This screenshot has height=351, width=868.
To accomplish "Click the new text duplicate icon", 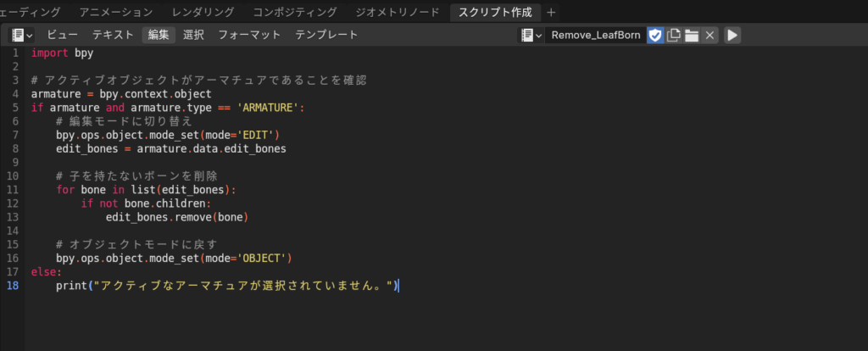I will coord(673,36).
